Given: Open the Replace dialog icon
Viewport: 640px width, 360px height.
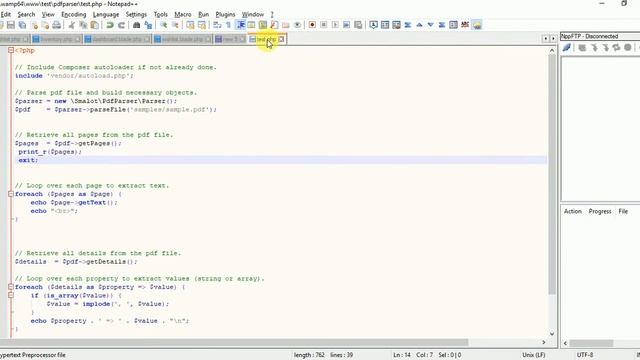Looking at the screenshot, I should coord(148,25).
